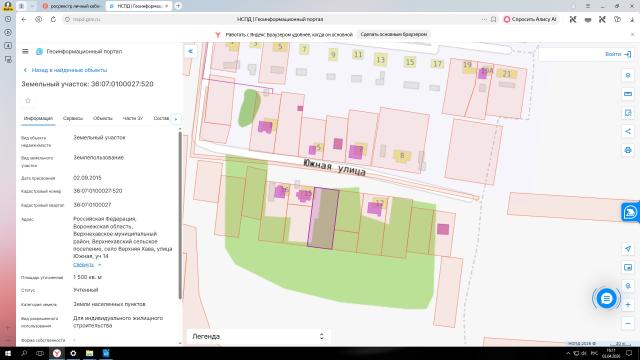The height and width of the screenshot is (360, 640).
Task: Switch to the Состав tab
Action: pyautogui.click(x=161, y=118)
